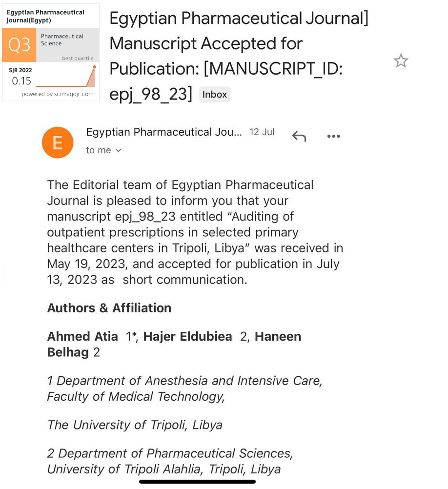The width and height of the screenshot is (448, 489).
Task: Select the "Pharmaceutical Science" category label
Action: coord(62,40)
